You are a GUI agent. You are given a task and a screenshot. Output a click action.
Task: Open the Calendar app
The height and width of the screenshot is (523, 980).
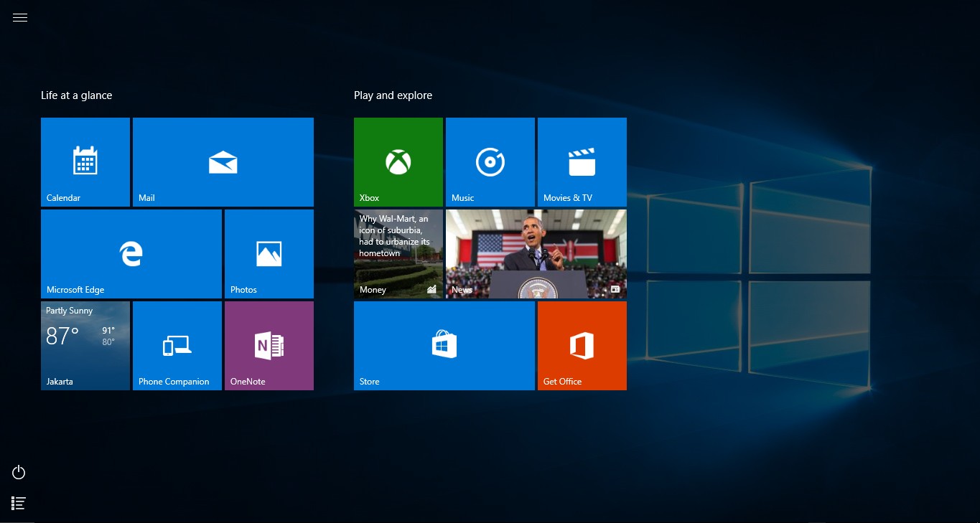(x=85, y=161)
